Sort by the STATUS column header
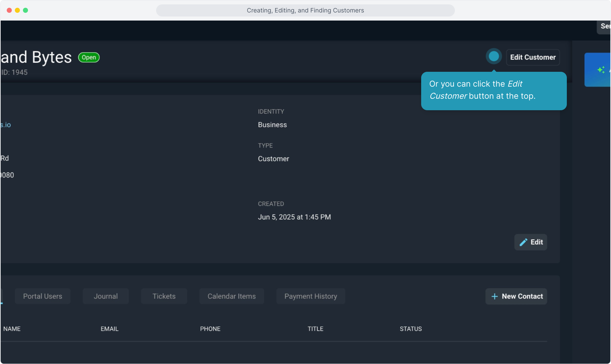The image size is (611, 364). 410,329
